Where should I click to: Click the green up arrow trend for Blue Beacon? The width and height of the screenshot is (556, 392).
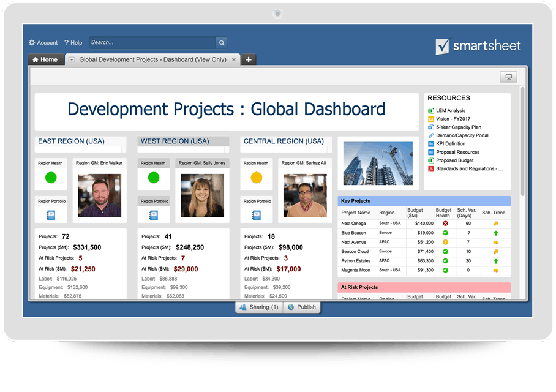(x=495, y=233)
